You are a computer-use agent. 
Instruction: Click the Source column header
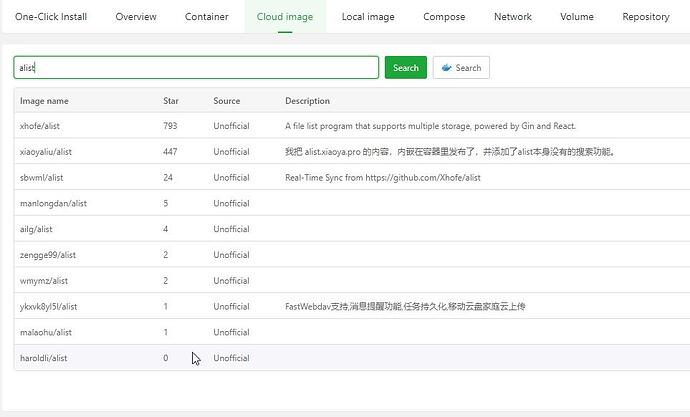click(227, 101)
